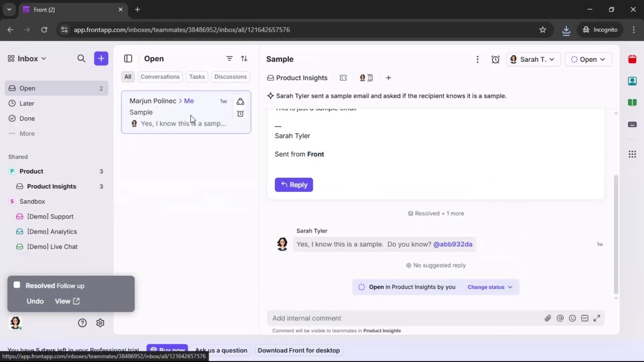The image size is (644, 362).
Task: Open the sort order control in Open list
Action: [x=245, y=58]
